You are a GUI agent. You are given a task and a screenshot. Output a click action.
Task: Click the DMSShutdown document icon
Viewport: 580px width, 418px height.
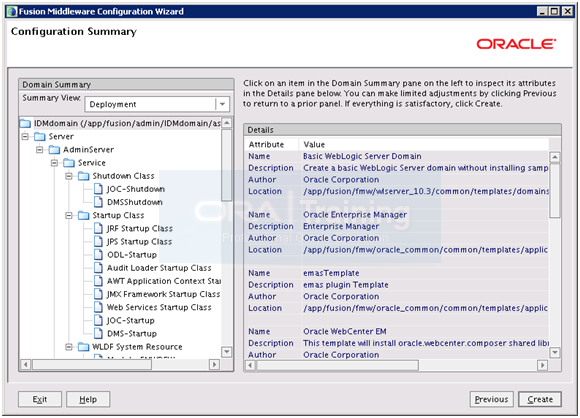point(98,202)
